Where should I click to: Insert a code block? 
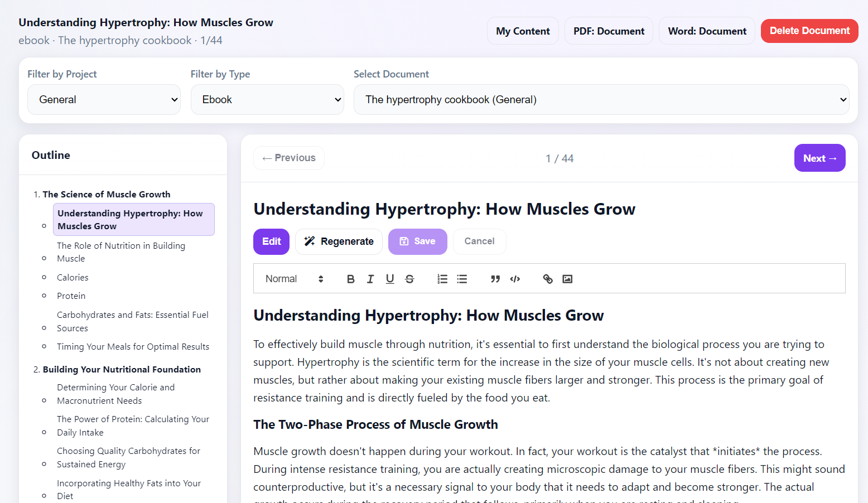[515, 279]
